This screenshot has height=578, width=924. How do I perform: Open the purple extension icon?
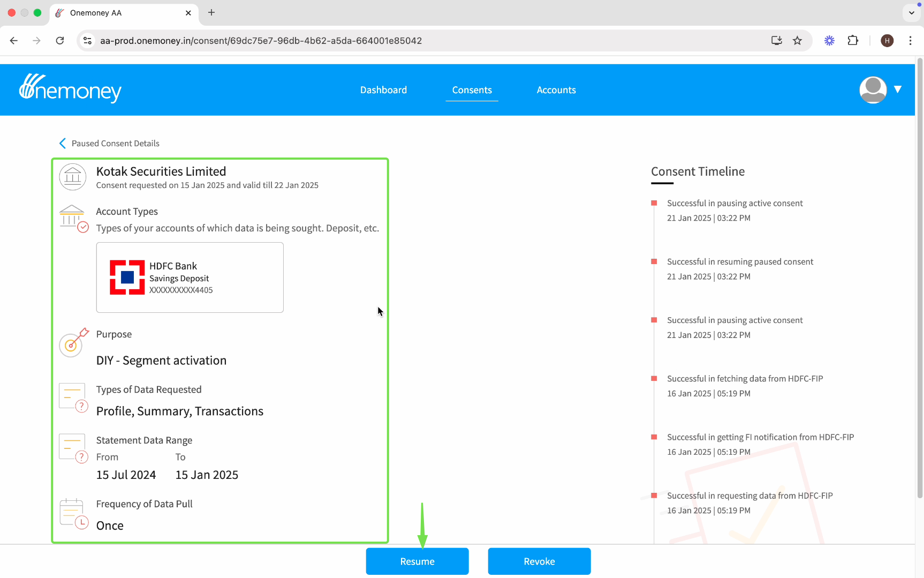829,41
